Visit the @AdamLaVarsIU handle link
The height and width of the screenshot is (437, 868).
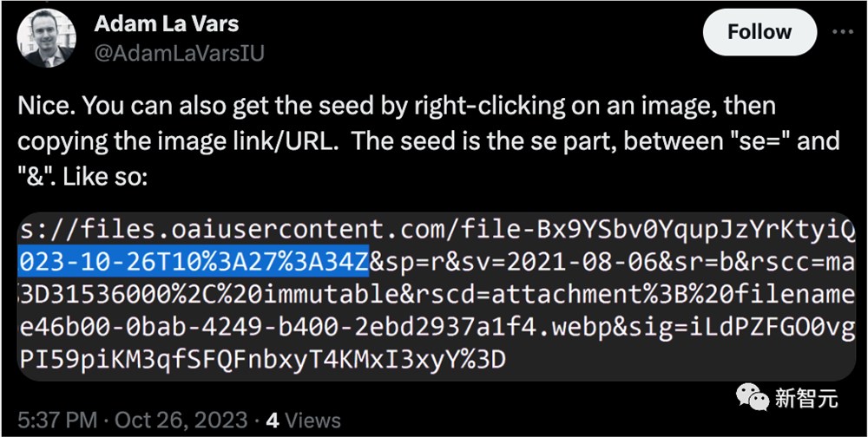[x=180, y=53]
